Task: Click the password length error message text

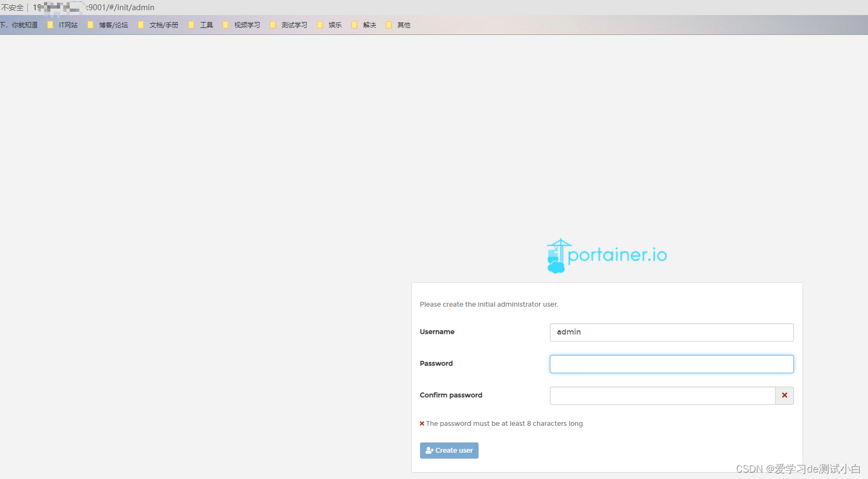Action: point(504,424)
